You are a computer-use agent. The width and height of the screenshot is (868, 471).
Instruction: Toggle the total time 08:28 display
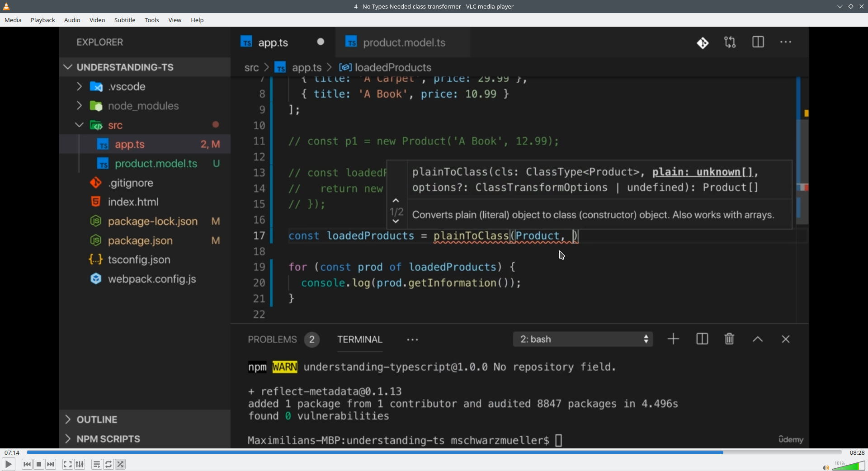pyautogui.click(x=857, y=452)
